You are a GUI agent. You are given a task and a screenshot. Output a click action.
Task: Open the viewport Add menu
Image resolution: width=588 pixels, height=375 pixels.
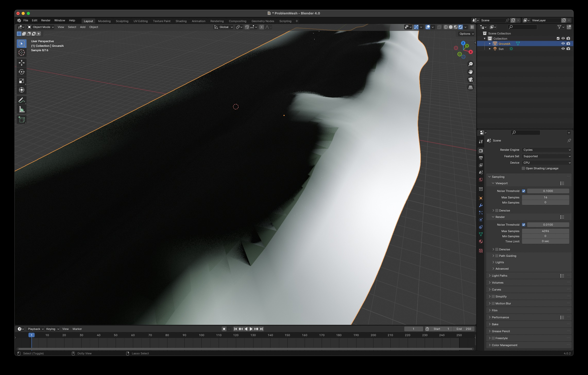[83, 27]
